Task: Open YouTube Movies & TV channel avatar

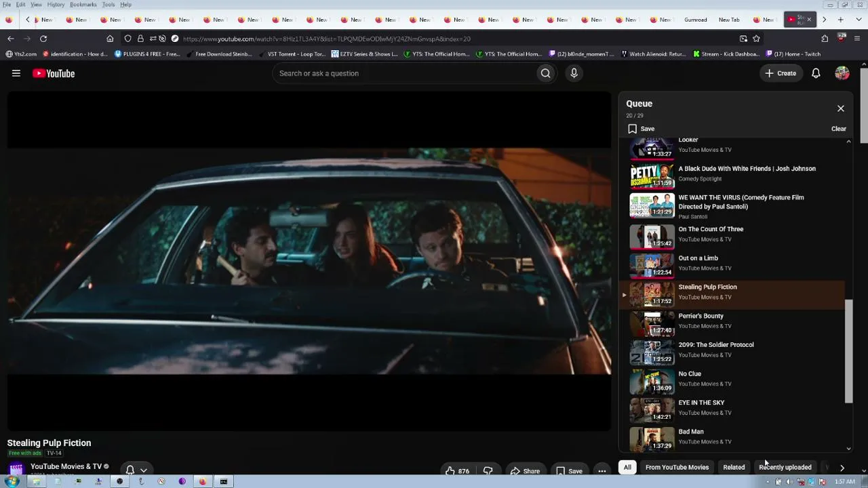Action: point(16,468)
